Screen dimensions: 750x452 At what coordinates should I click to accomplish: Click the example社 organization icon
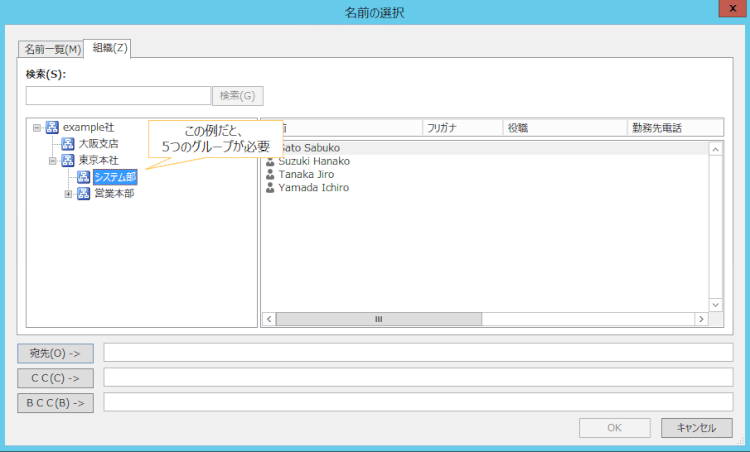52,127
